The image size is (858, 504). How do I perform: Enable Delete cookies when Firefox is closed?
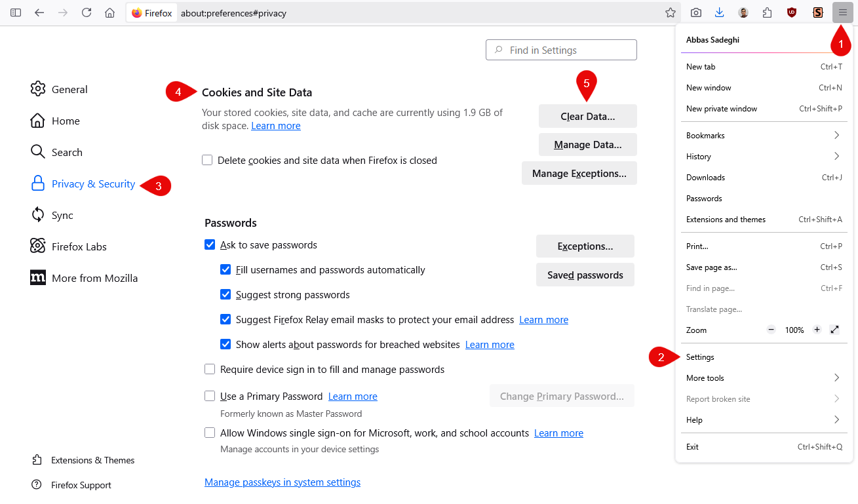(208, 160)
